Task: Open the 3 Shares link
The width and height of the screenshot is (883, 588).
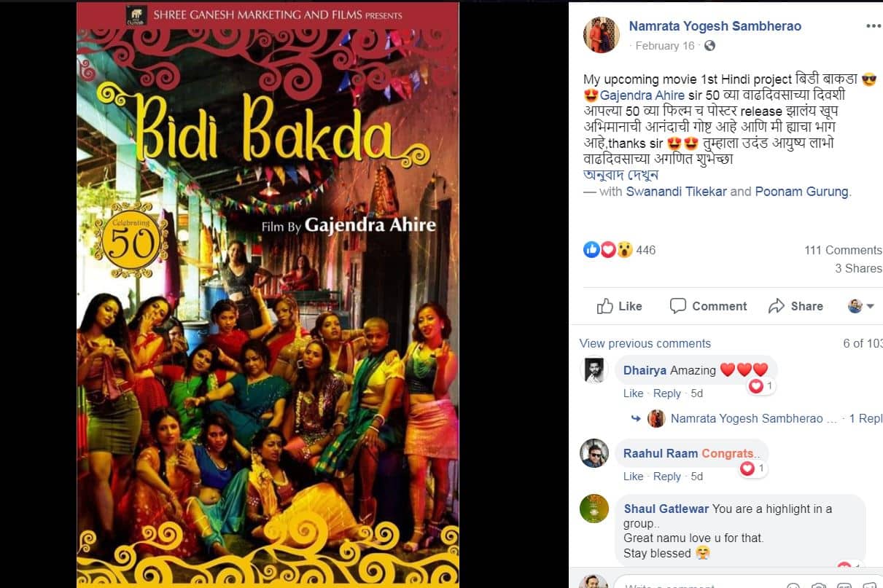Action: pyautogui.click(x=858, y=268)
